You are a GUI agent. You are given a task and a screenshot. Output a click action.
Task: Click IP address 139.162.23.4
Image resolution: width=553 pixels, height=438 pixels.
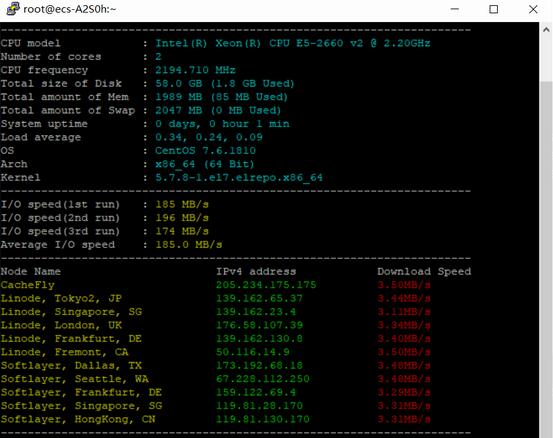256,312
